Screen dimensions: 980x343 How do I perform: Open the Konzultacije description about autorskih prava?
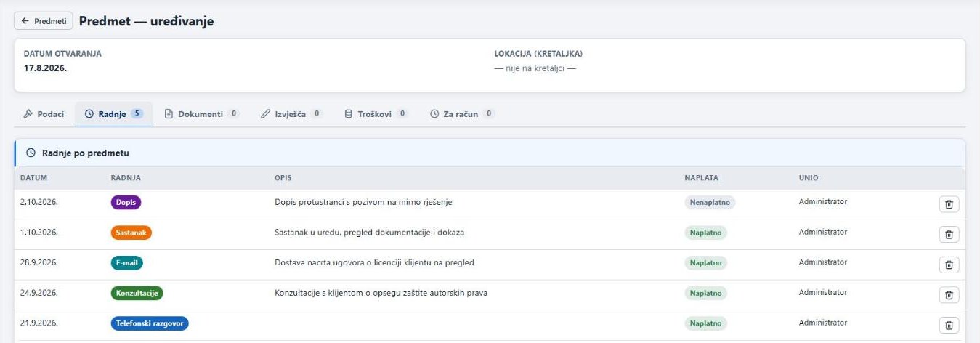coord(381,293)
